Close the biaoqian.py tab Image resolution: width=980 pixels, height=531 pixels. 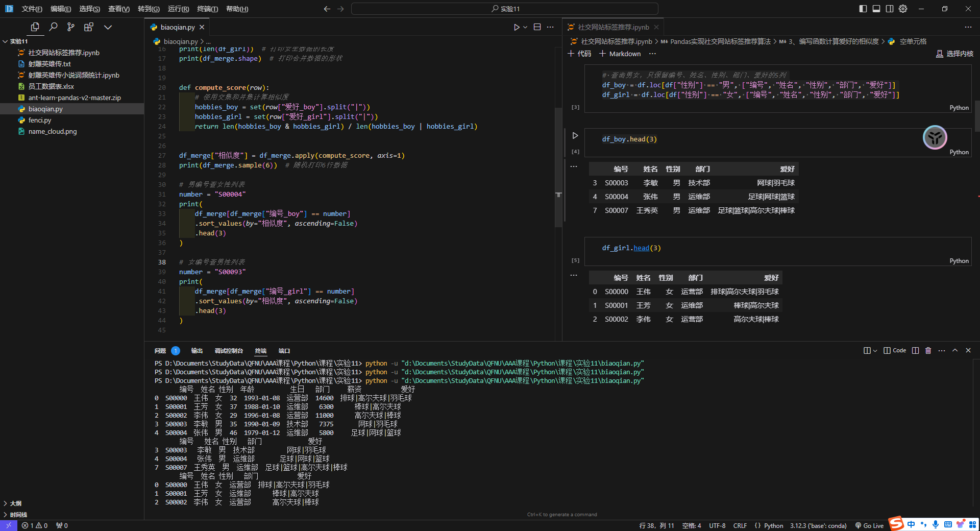coord(202,27)
